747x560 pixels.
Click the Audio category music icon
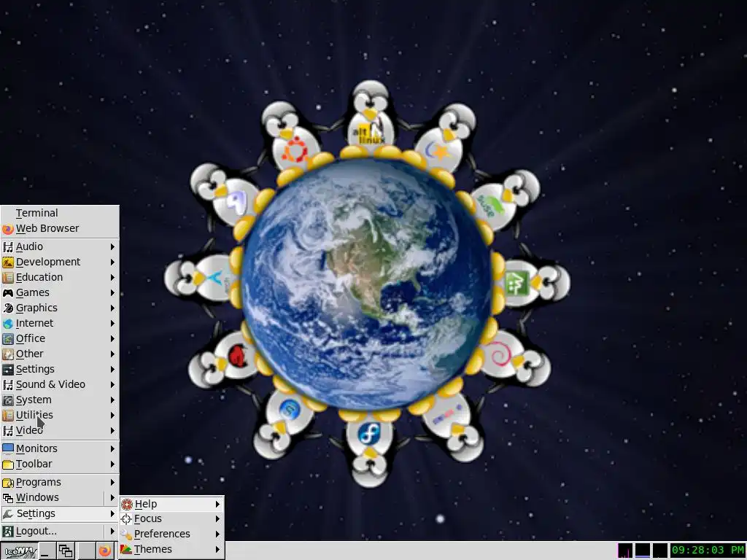click(x=7, y=246)
